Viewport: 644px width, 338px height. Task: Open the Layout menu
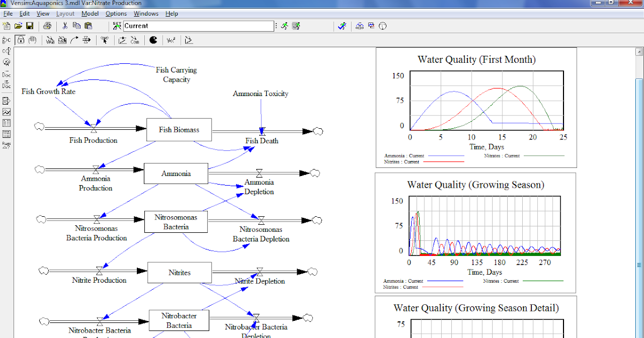coord(65,13)
